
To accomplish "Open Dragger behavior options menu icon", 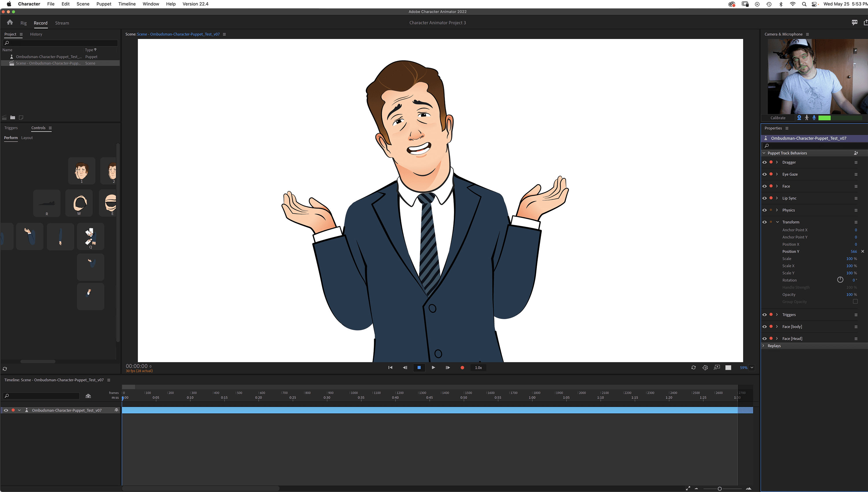I will tap(856, 162).
